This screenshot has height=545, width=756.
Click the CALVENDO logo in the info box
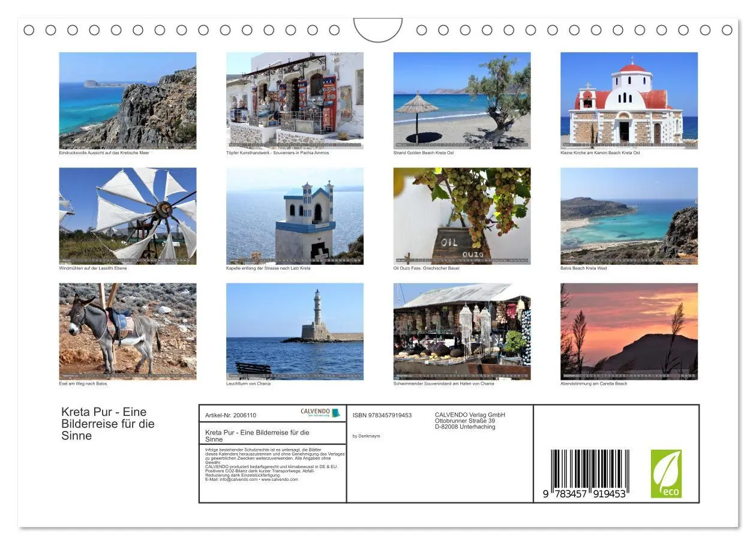tap(320, 413)
